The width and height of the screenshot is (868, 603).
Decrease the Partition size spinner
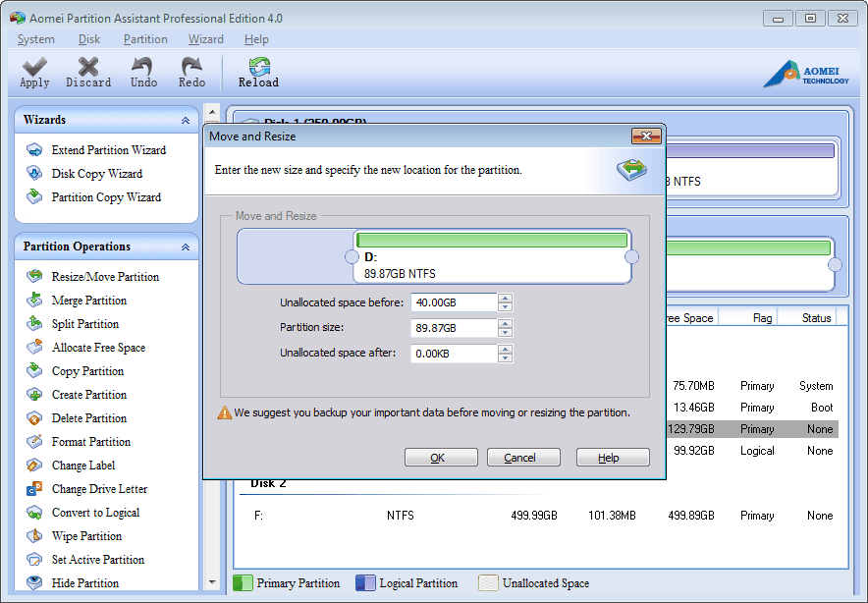click(x=505, y=332)
